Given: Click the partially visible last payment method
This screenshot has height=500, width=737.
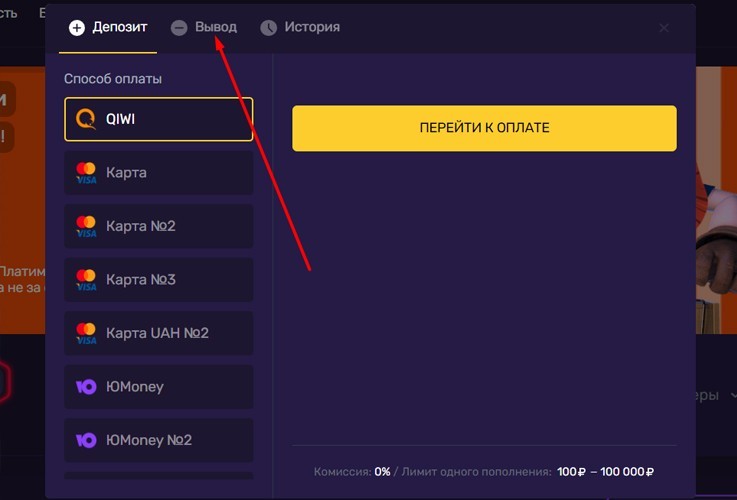Looking at the screenshot, I should pyautogui.click(x=158, y=476).
